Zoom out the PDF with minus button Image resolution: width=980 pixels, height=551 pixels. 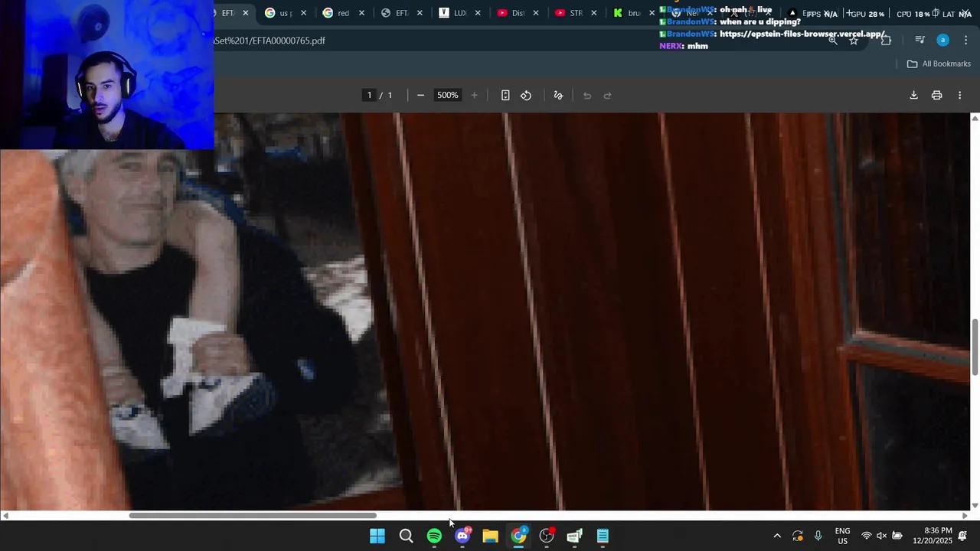click(x=420, y=95)
